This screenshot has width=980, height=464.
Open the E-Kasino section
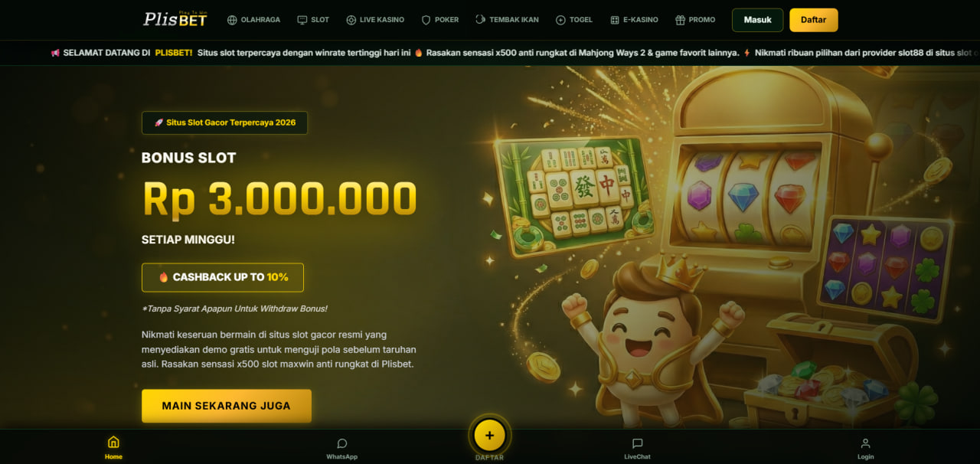pyautogui.click(x=634, y=20)
